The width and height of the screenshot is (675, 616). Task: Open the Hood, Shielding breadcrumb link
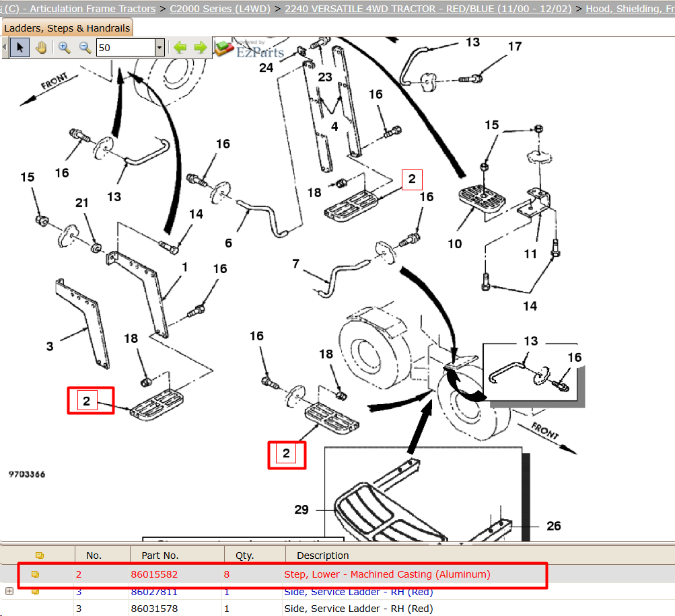pyautogui.click(x=630, y=9)
